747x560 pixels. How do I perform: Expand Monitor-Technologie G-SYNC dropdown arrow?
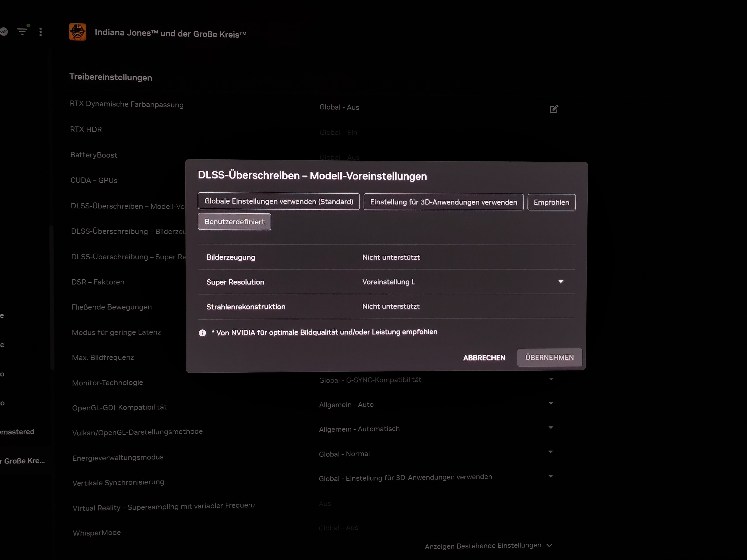point(551,379)
